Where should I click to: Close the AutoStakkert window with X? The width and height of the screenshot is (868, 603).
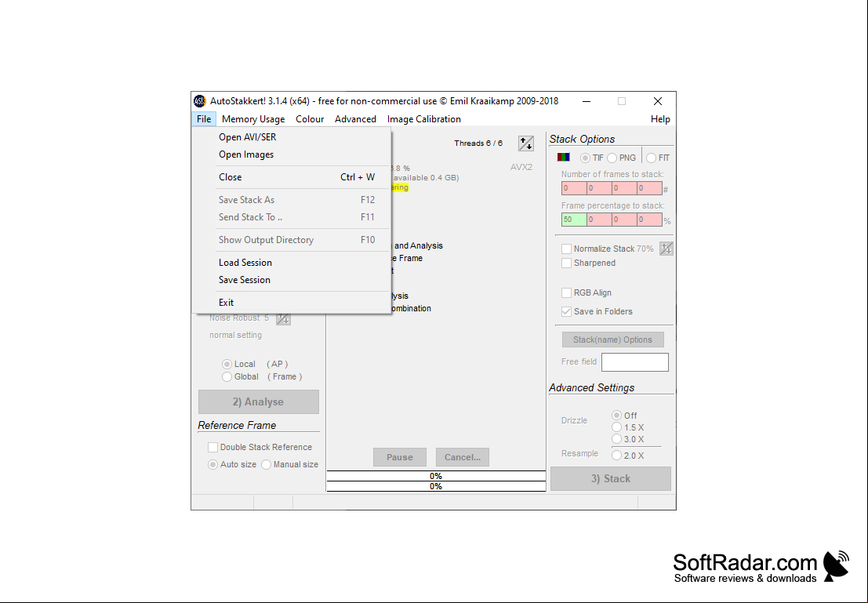point(658,101)
